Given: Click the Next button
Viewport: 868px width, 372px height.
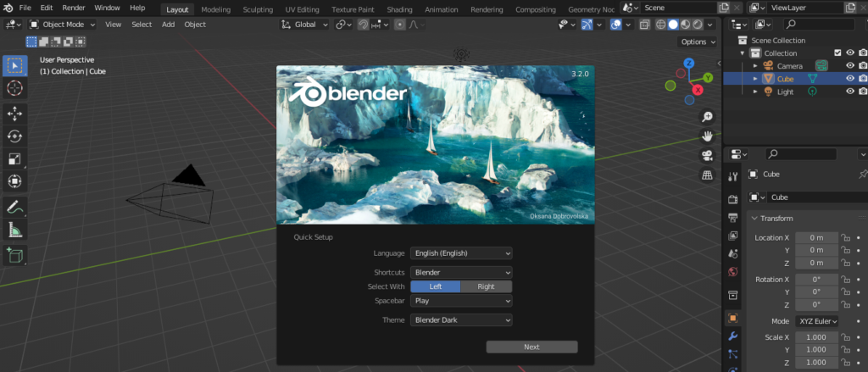Looking at the screenshot, I should tap(531, 347).
